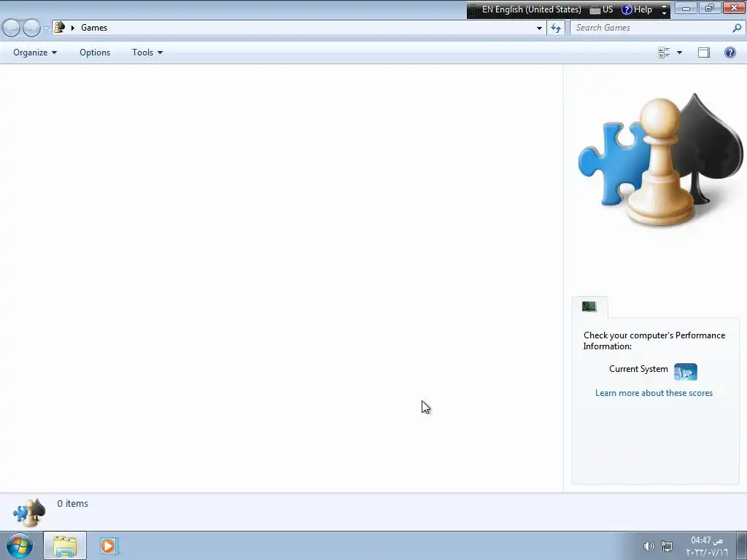Open the view options dropdown arrow

coord(679,52)
